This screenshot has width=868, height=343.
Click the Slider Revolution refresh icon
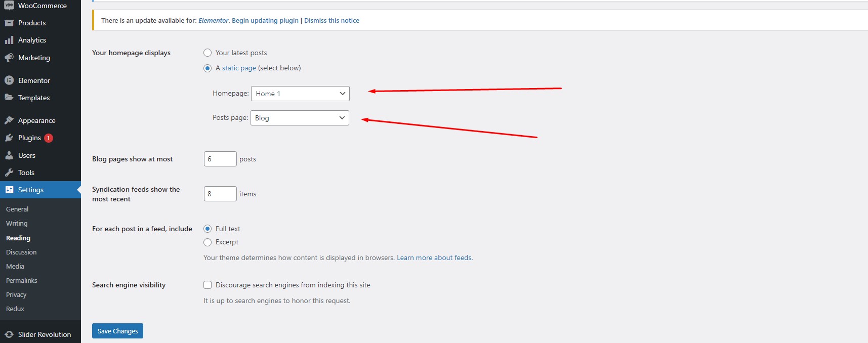9,334
